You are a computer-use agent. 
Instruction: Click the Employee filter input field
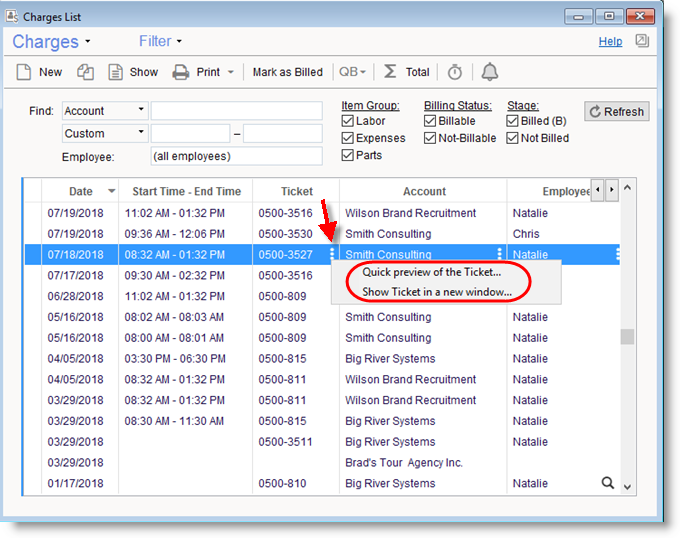(236, 157)
